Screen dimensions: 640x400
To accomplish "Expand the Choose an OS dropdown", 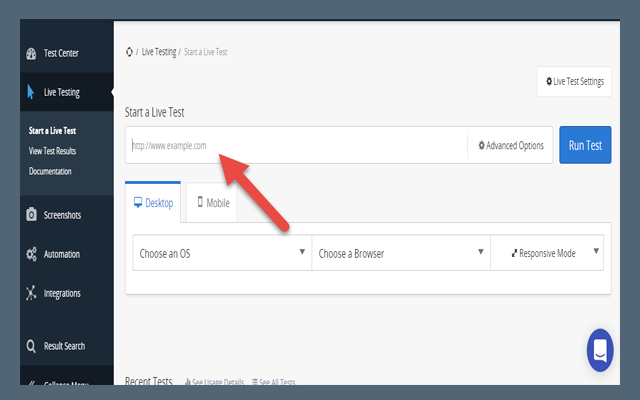I will [221, 254].
